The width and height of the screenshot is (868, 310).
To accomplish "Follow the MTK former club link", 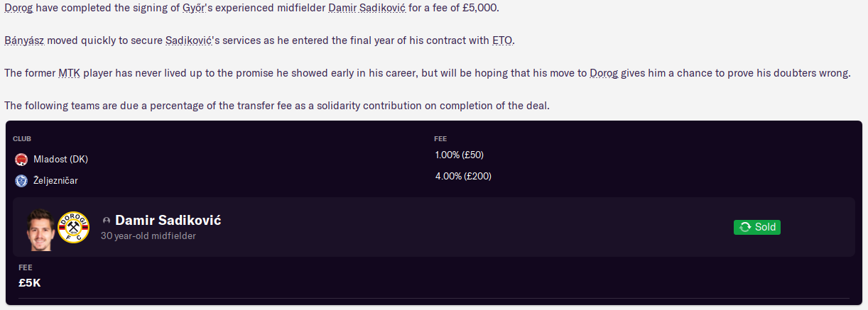I will point(70,73).
